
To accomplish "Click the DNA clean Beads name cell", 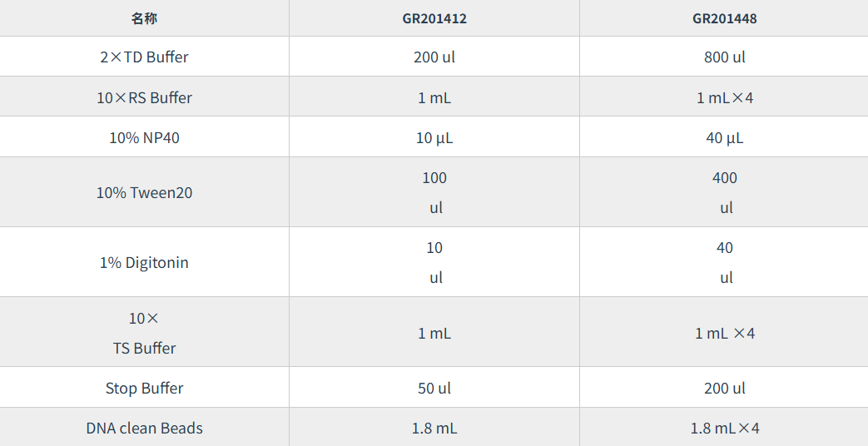I will click(x=144, y=428).
